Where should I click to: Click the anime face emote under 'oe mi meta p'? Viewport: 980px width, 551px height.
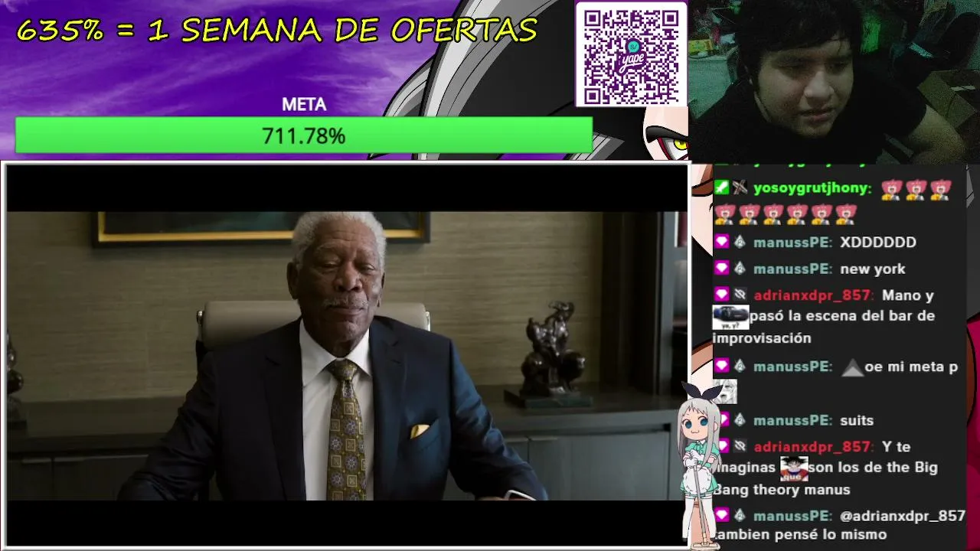pos(725,391)
